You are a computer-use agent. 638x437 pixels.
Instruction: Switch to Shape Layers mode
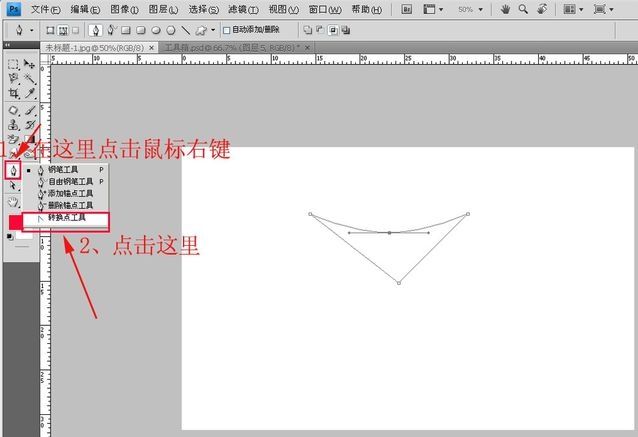coord(50,30)
